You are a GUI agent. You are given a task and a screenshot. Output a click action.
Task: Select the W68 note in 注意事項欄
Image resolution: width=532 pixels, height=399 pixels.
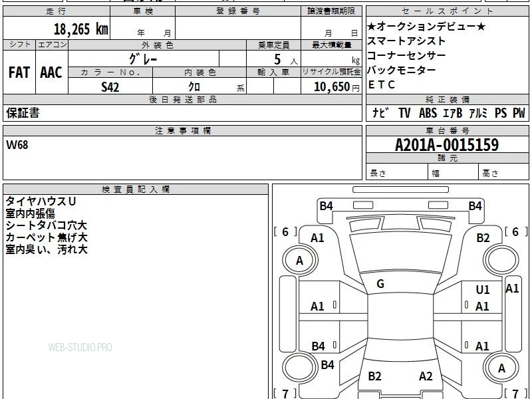[x=17, y=145]
